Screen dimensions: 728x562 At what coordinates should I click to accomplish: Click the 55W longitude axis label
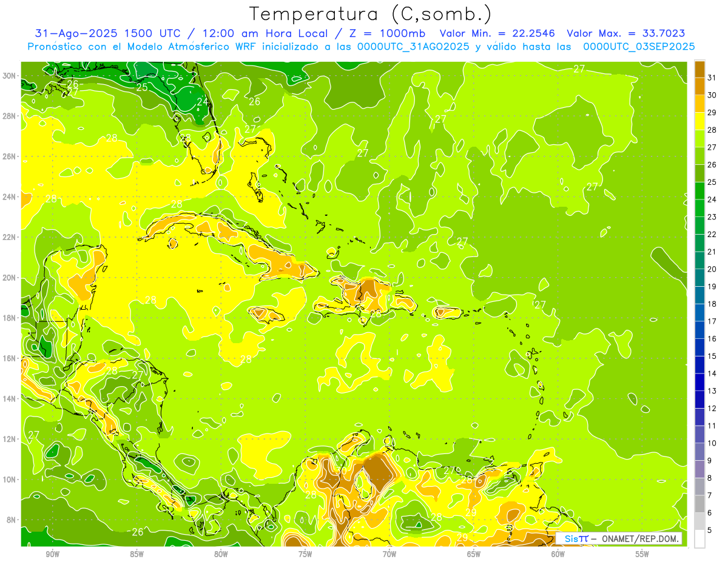(x=642, y=554)
